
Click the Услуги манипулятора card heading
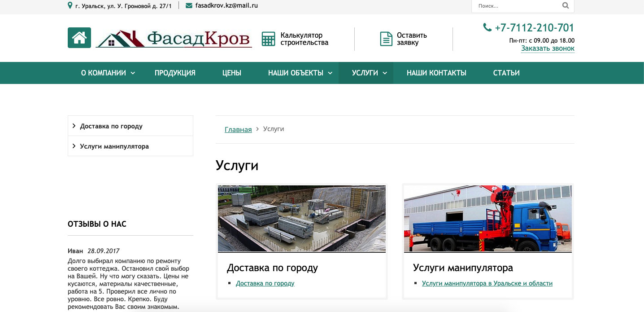point(463,268)
